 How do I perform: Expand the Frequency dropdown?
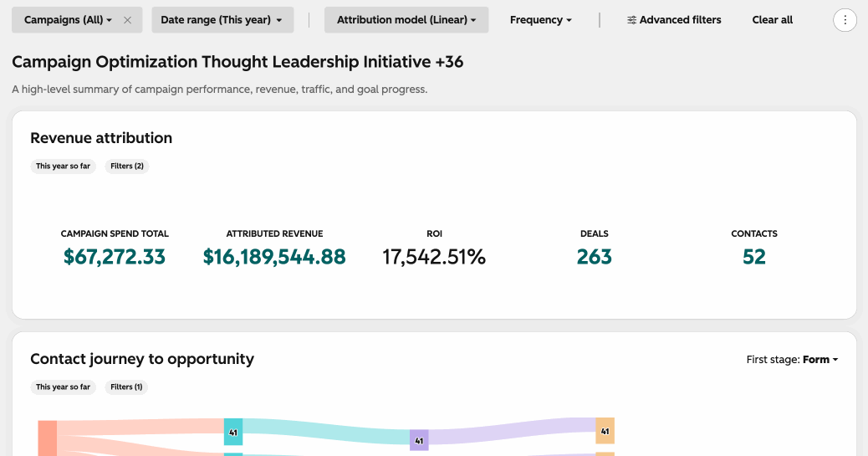(541, 20)
